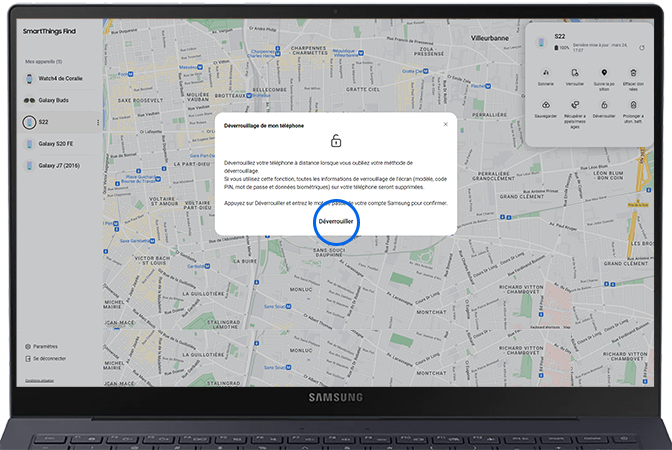Select Galaxy S20 FE in the device list
The image size is (672, 450).
[x=60, y=144]
